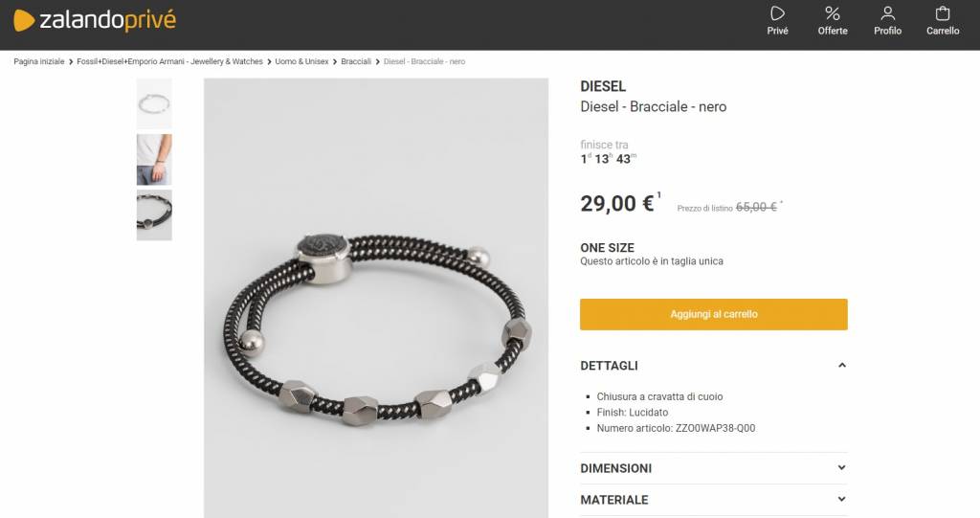980x518 pixels.
Task: Open Fossil+Diesel+Emporio Armani breadcrumb link
Action: point(169,61)
